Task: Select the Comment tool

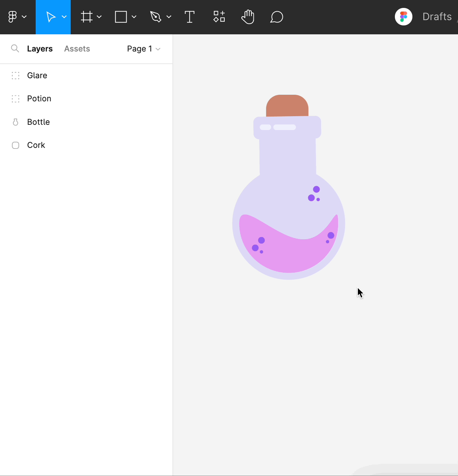Action: tap(277, 17)
